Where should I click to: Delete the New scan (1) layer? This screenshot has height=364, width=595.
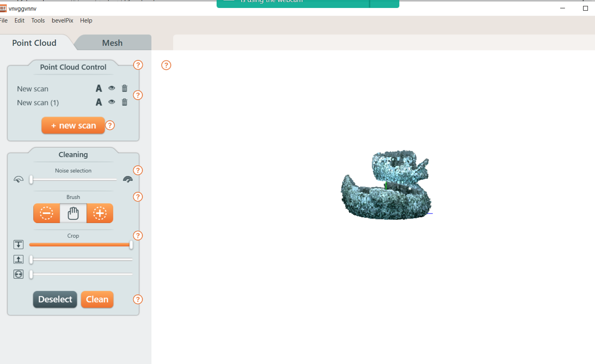tap(125, 102)
